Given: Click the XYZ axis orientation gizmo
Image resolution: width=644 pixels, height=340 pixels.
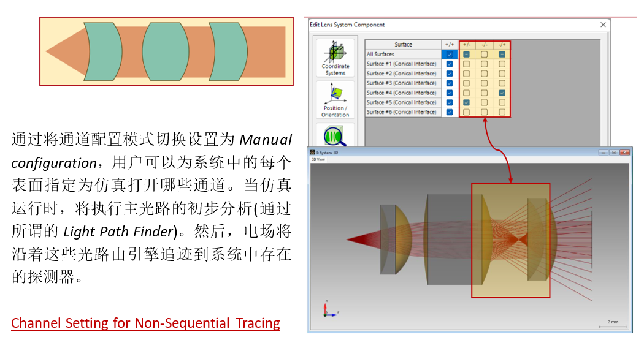Looking at the screenshot, I should pyautogui.click(x=329, y=309).
